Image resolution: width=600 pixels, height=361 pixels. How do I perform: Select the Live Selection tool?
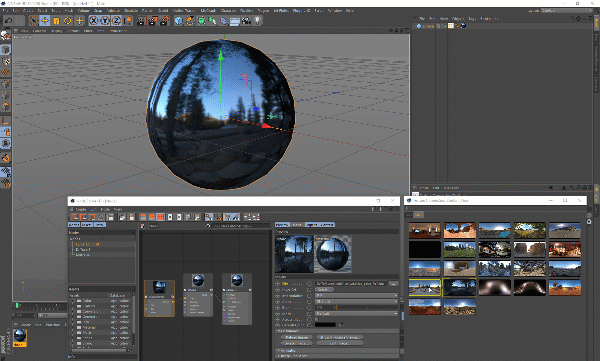[x=33, y=21]
